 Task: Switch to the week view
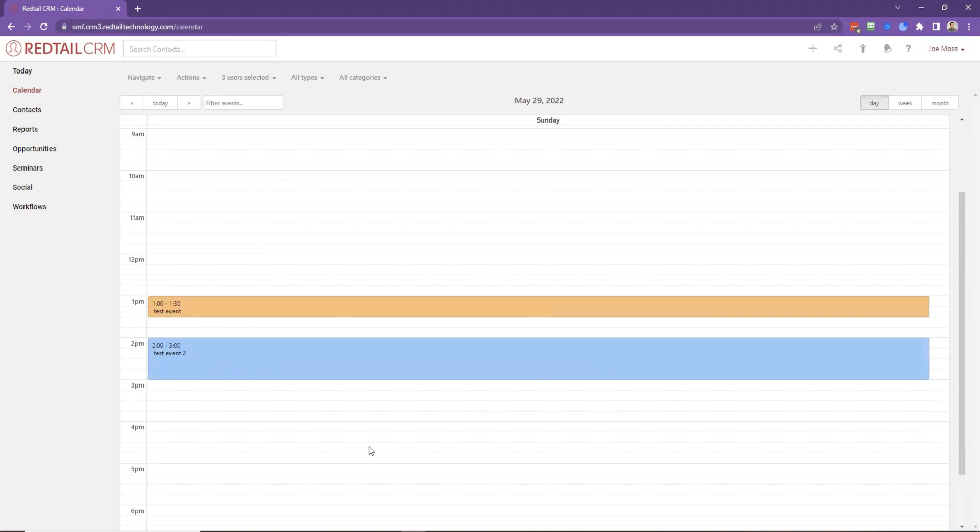pos(904,103)
